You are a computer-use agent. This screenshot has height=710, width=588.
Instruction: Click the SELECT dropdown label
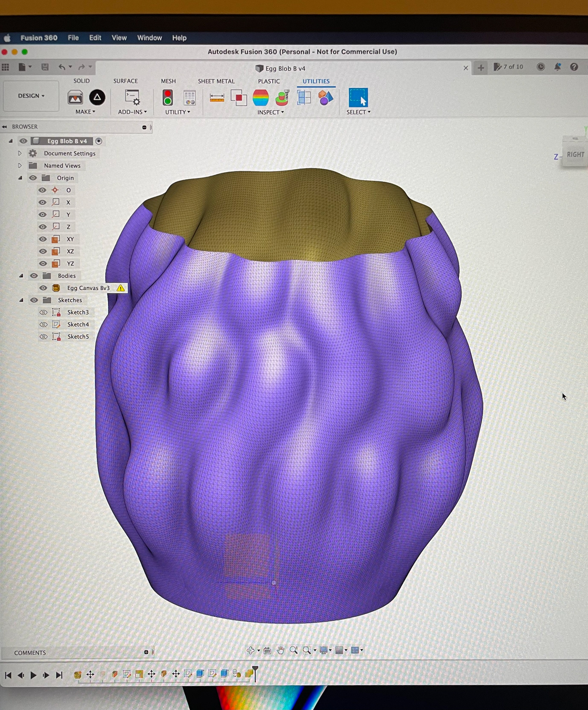(x=358, y=112)
